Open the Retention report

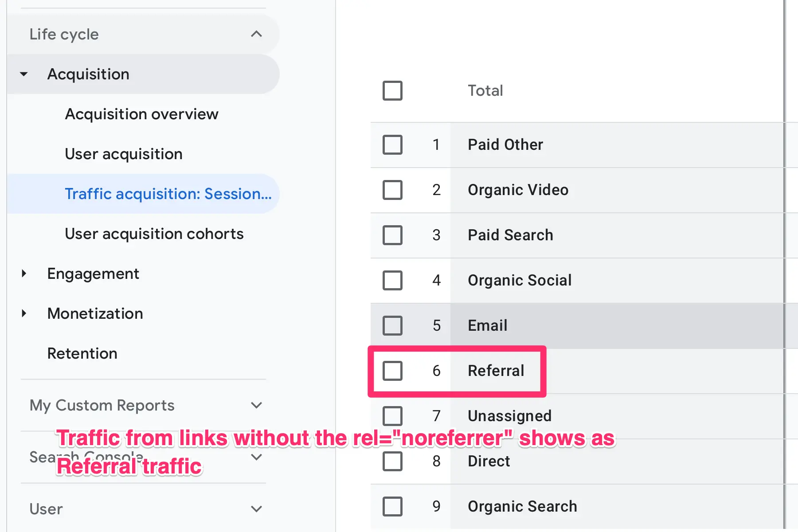[82, 353]
